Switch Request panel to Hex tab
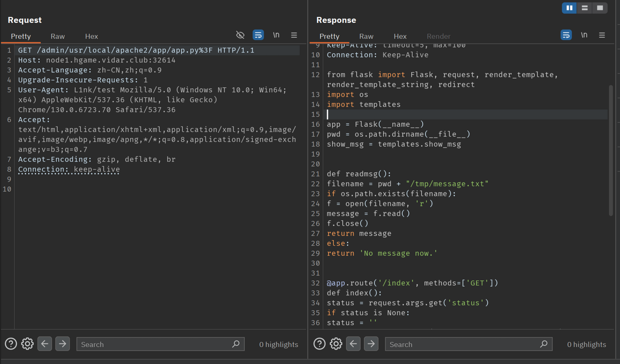This screenshot has height=364, width=620. (91, 36)
